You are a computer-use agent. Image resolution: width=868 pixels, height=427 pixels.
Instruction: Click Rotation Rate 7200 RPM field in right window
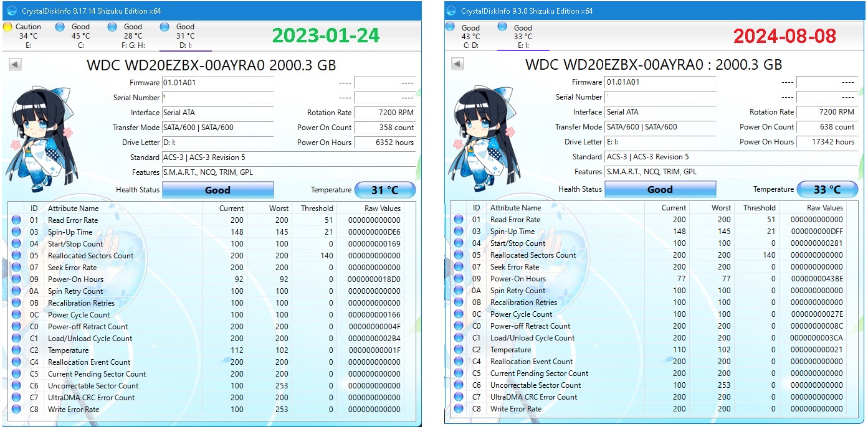click(x=827, y=112)
